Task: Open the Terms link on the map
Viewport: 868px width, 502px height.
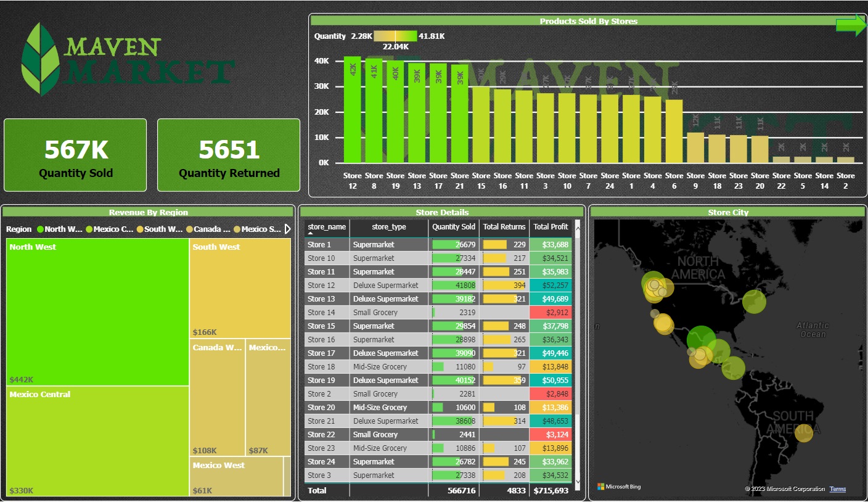Action: tap(838, 488)
